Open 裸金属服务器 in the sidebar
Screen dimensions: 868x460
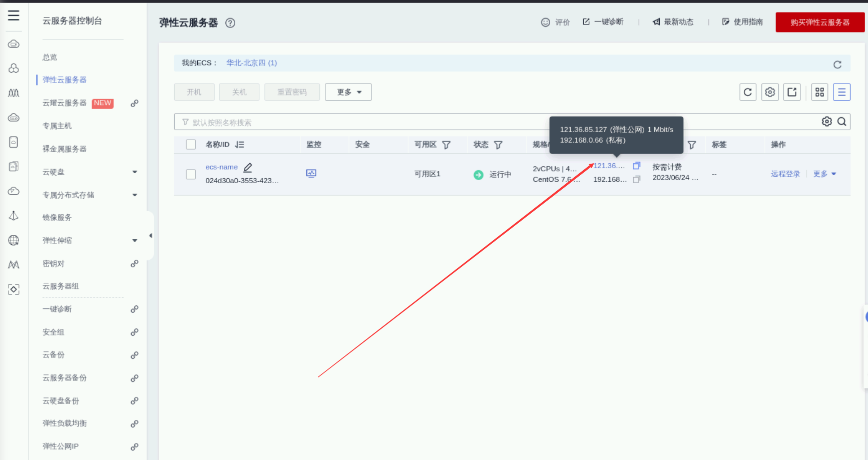65,149
